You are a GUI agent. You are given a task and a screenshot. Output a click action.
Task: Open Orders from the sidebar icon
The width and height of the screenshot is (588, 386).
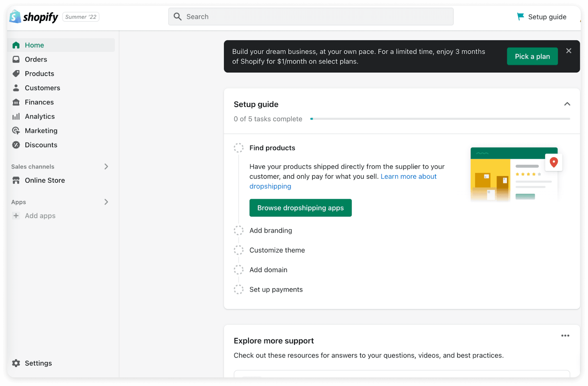16,59
